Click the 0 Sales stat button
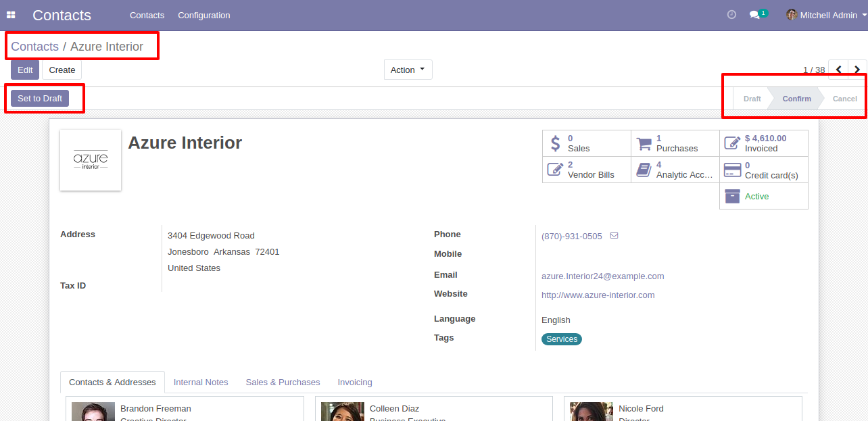This screenshot has width=868, height=421. (587, 143)
